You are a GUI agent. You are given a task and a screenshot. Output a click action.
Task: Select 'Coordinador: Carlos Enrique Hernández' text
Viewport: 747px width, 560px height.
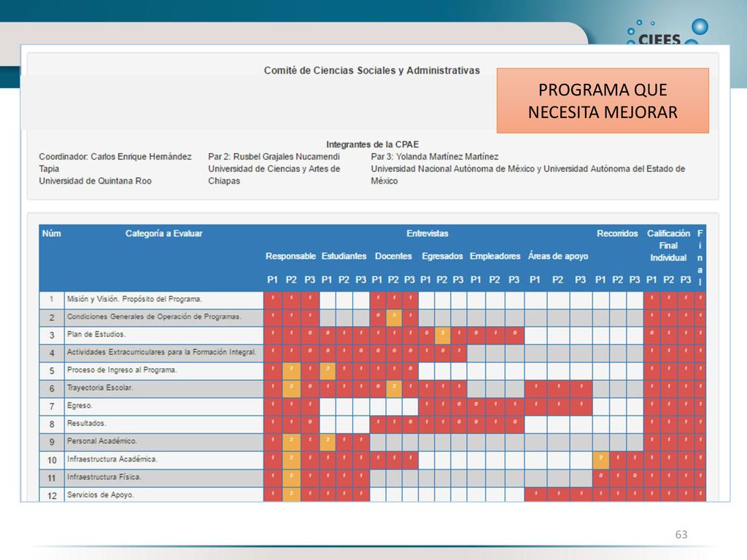click(x=115, y=157)
